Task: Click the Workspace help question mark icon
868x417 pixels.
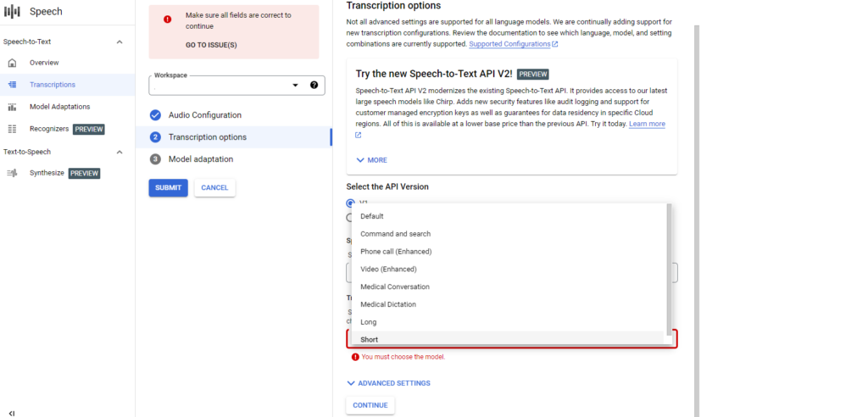Action: pyautogui.click(x=314, y=86)
